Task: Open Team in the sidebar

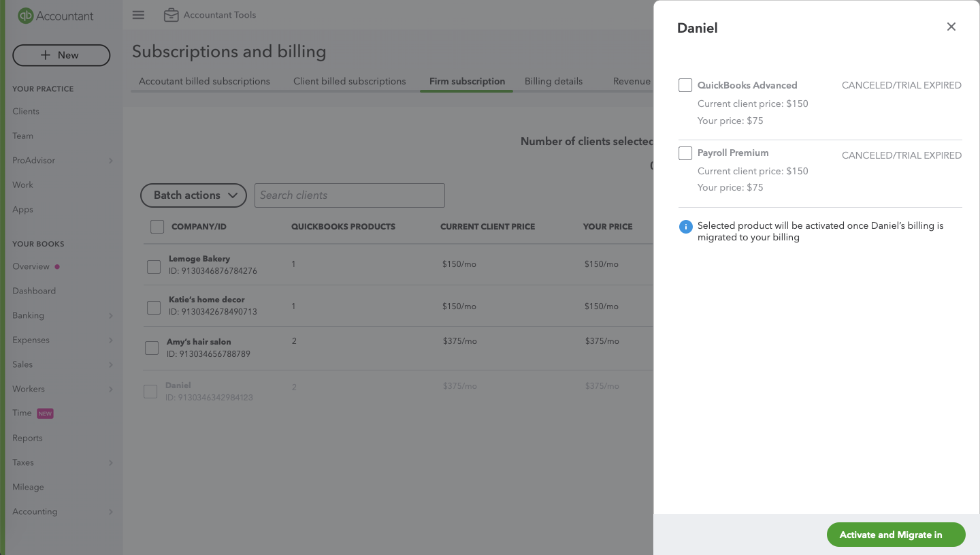Action: [x=23, y=136]
